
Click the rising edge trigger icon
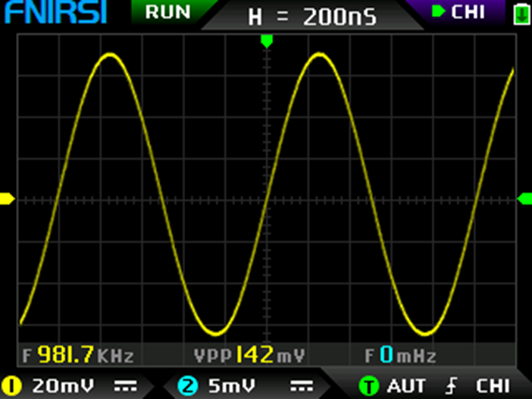tap(452, 385)
